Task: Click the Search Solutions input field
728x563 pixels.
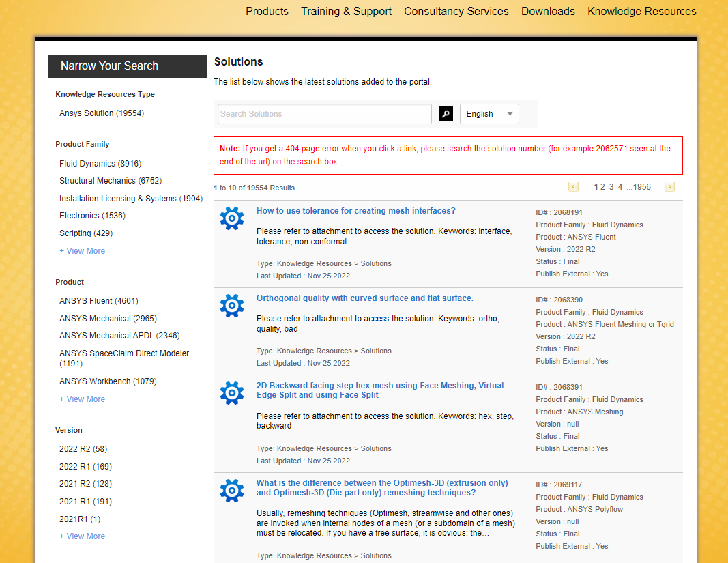Action: tap(324, 114)
